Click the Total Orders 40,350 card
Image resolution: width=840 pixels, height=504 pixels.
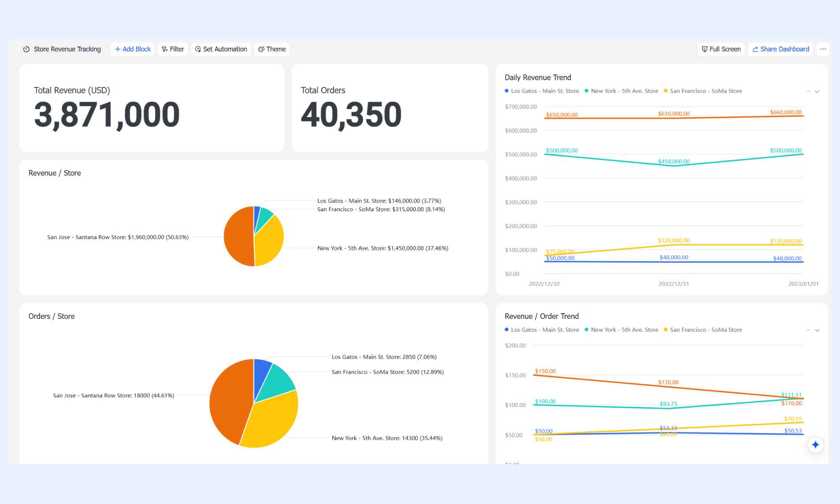pyautogui.click(x=390, y=108)
